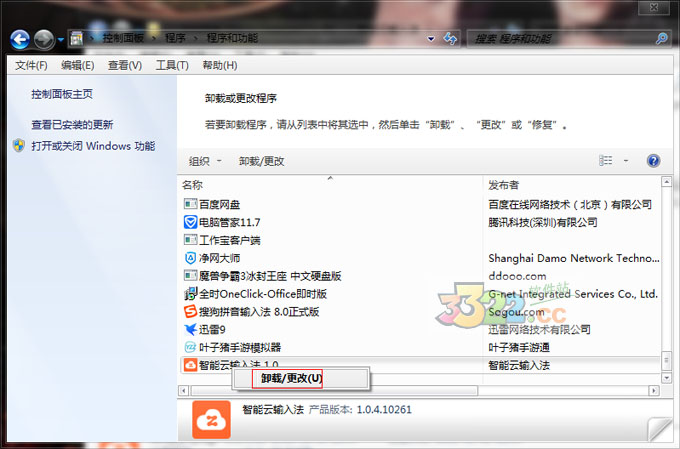Open 查看已安装的更新 link
This screenshot has height=449, width=680.
[72, 125]
